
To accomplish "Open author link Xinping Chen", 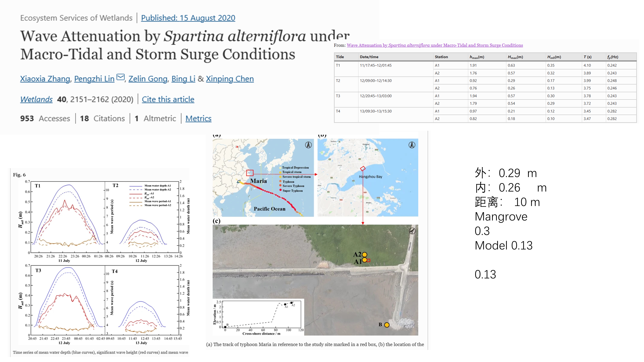I will coord(230,79).
